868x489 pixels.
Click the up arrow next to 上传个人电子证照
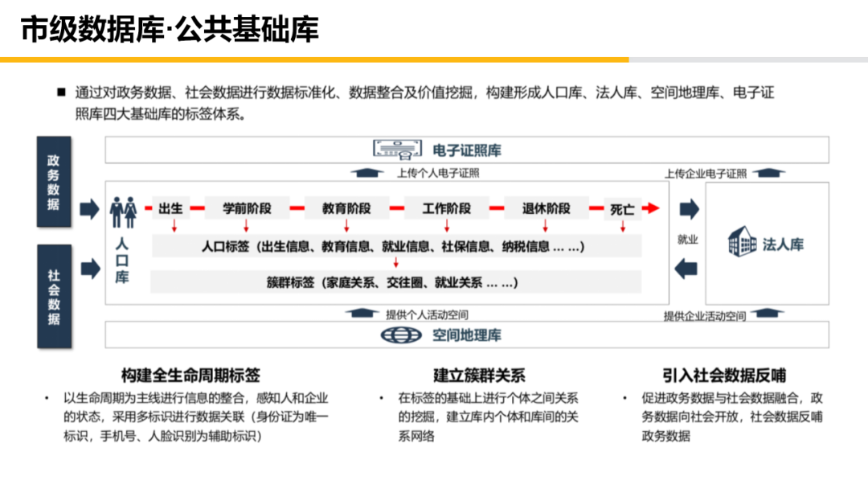[x=367, y=174]
